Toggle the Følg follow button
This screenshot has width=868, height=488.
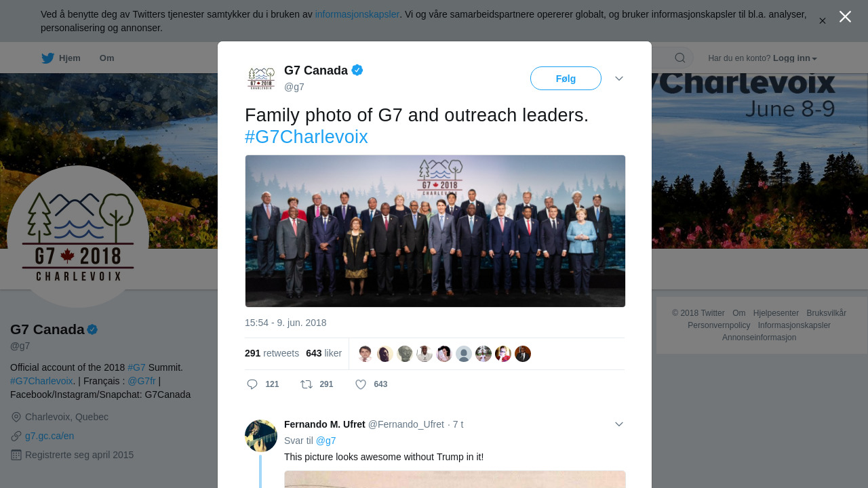click(x=566, y=79)
